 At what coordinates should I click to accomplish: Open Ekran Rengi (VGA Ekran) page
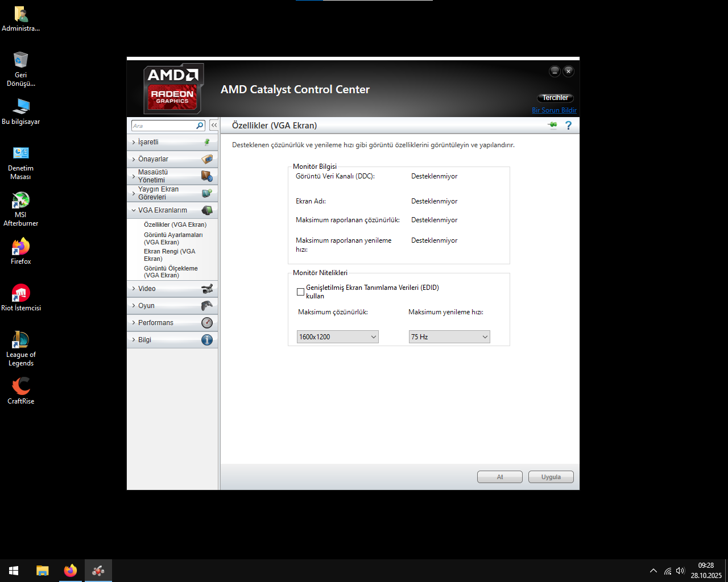[x=169, y=255]
